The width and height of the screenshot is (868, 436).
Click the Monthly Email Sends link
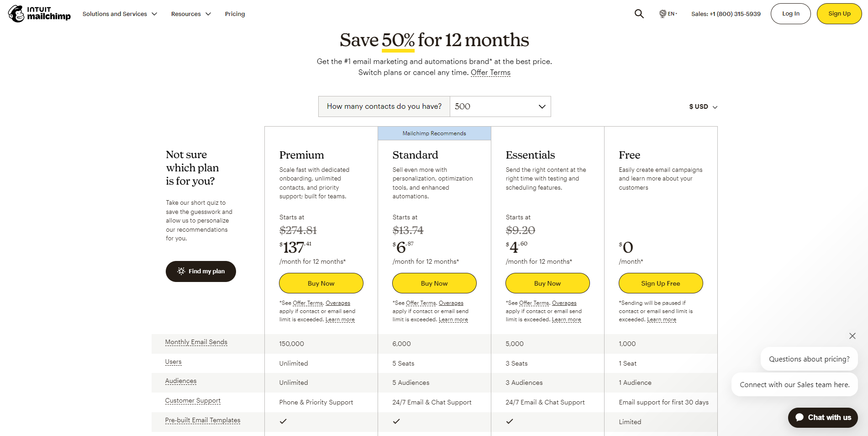196,342
